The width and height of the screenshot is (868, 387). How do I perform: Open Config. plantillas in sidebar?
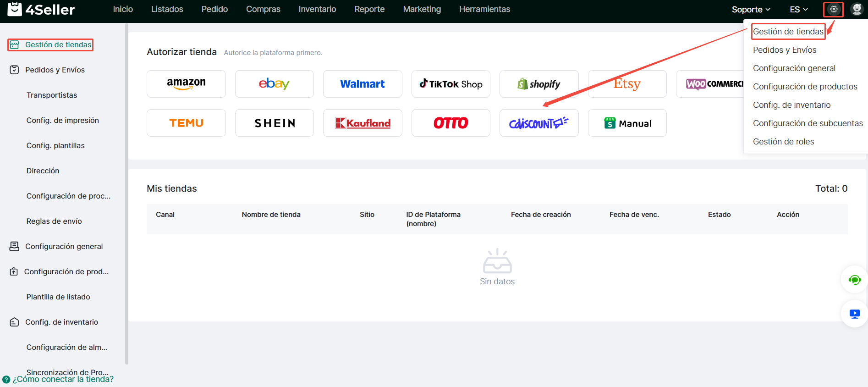pyautogui.click(x=55, y=145)
